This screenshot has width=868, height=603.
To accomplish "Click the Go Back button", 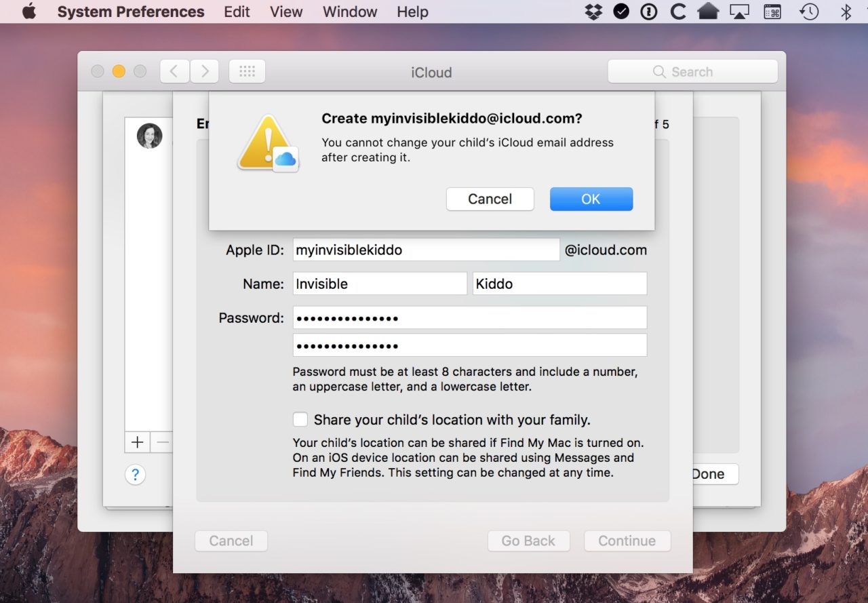I will tap(528, 541).
